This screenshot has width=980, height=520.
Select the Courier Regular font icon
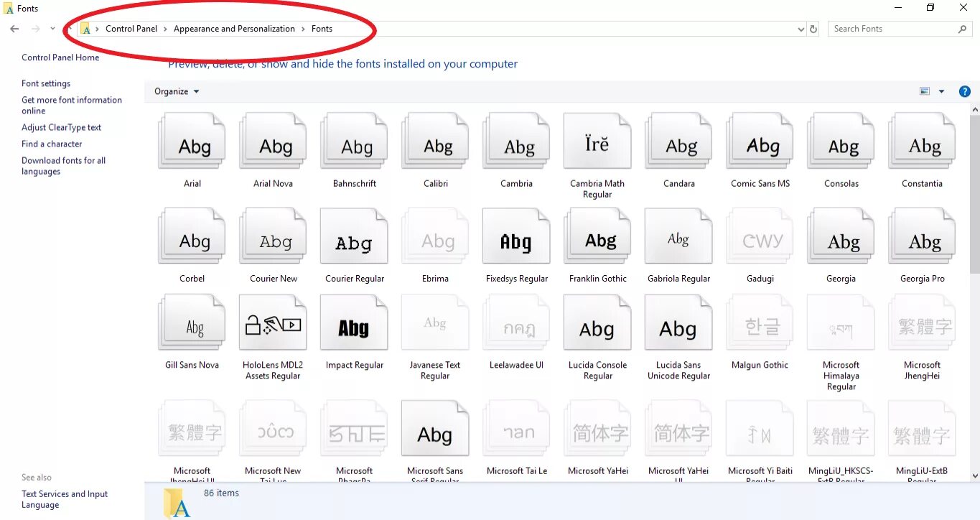(354, 236)
